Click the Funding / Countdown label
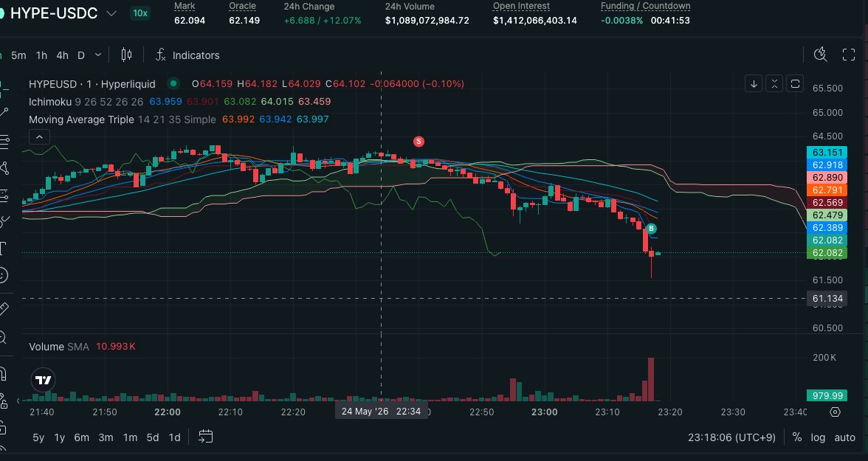Image resolution: width=868 pixels, height=461 pixels. (x=645, y=6)
